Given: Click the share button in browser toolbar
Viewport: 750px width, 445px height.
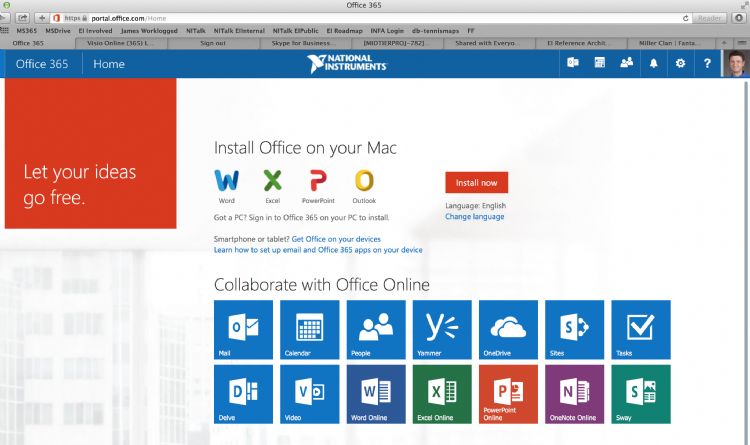Looking at the screenshot, I should (x=22, y=18).
